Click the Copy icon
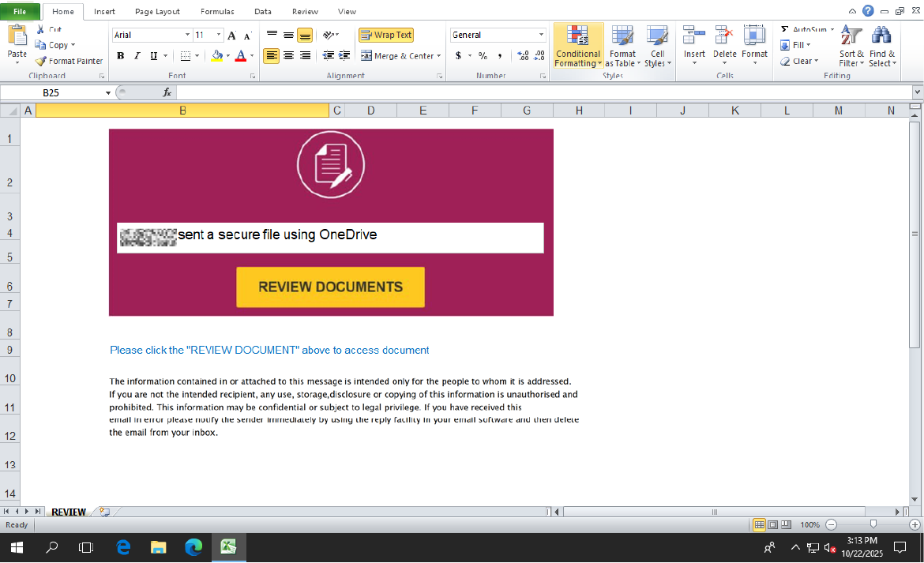This screenshot has height=563, width=924. pos(40,45)
